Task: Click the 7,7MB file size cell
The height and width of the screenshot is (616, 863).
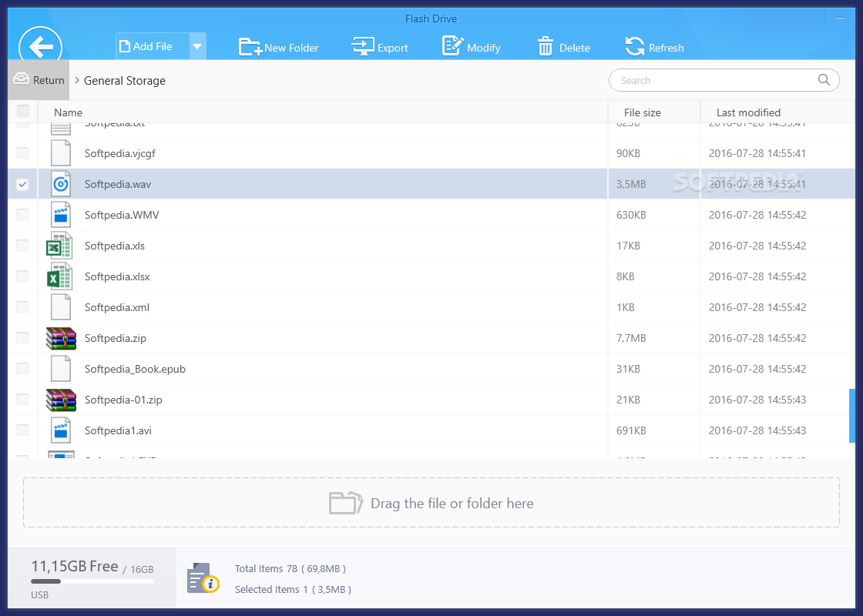Action: 631,338
